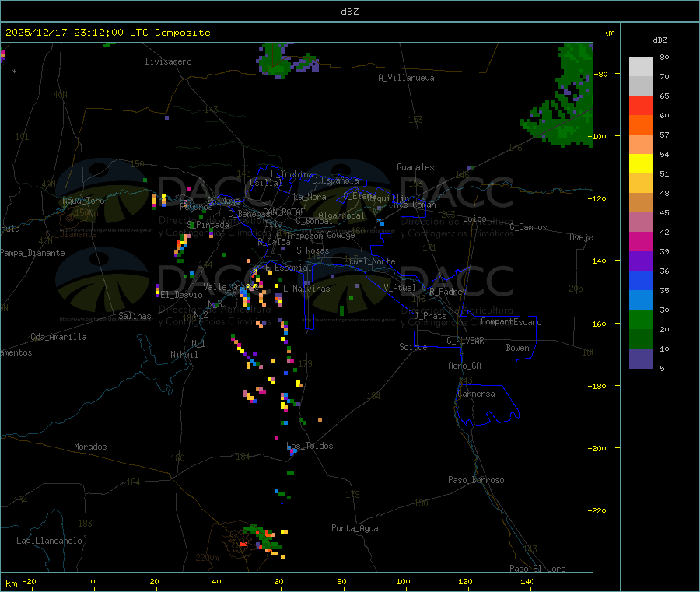
Task: Click the R_Padre place label
Action: 446,292
